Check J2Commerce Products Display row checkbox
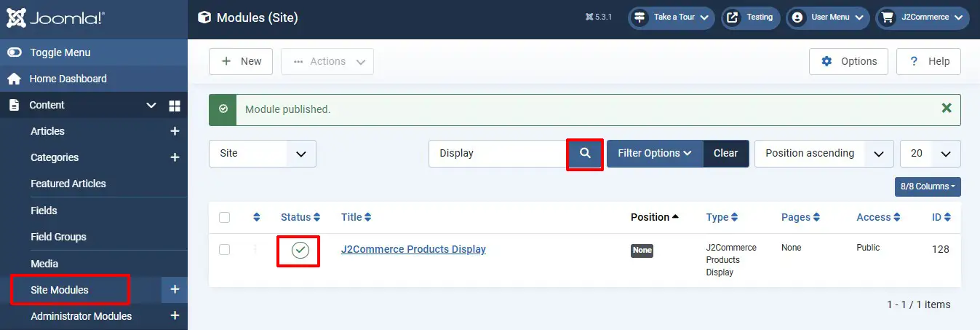The height and width of the screenshot is (330, 980). [x=224, y=250]
